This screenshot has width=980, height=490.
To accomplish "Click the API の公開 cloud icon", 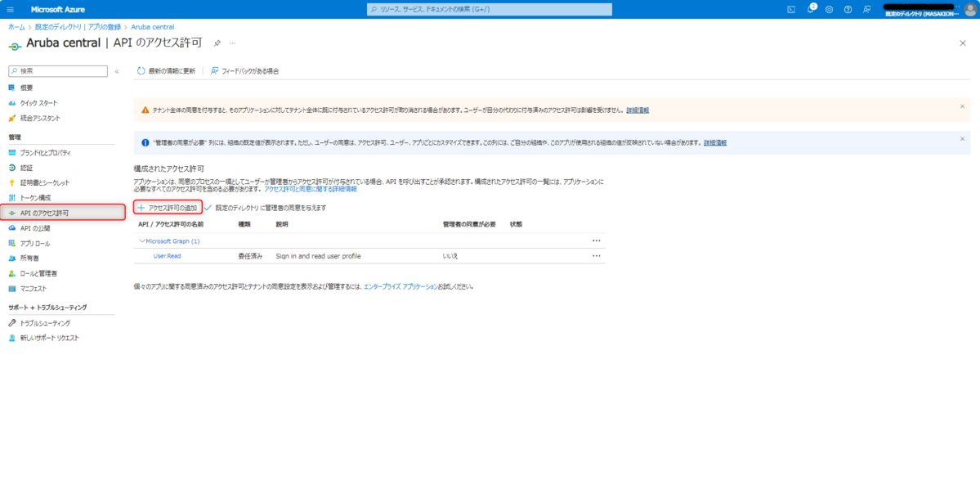I will 12,228.
